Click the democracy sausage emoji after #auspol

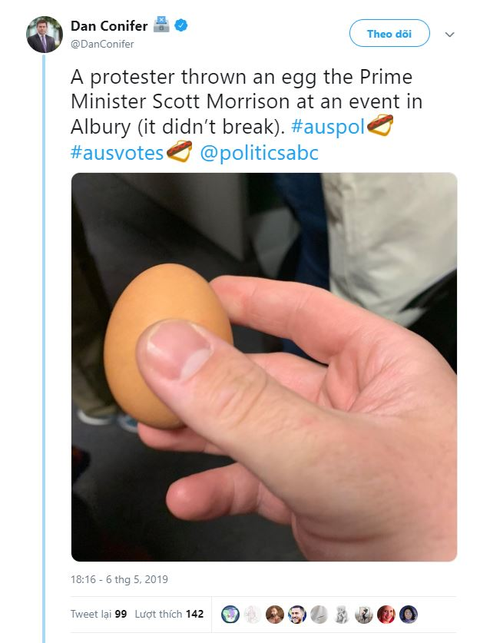(x=380, y=126)
